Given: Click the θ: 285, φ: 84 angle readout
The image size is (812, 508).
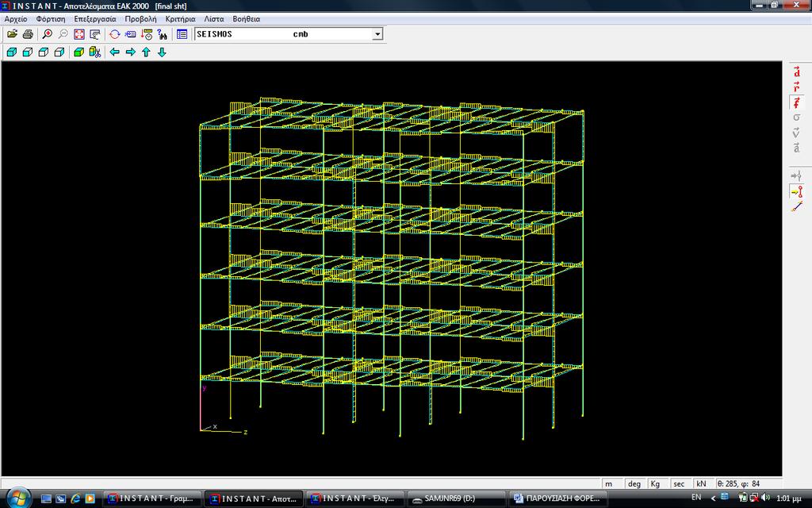Looking at the screenshot, I should (x=738, y=483).
